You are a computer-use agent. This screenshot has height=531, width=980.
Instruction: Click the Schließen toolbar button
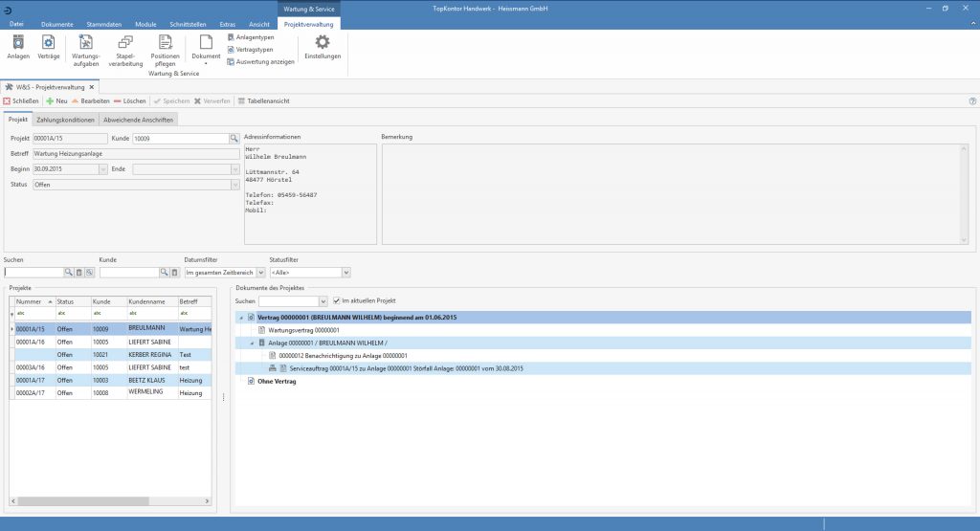tap(21, 101)
